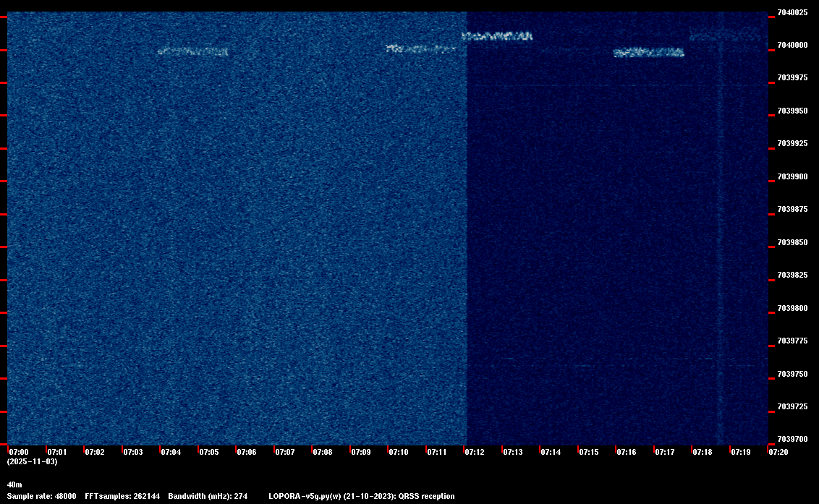Click the 07:10 time label
This screenshot has height=504, width=819.
click(x=399, y=452)
